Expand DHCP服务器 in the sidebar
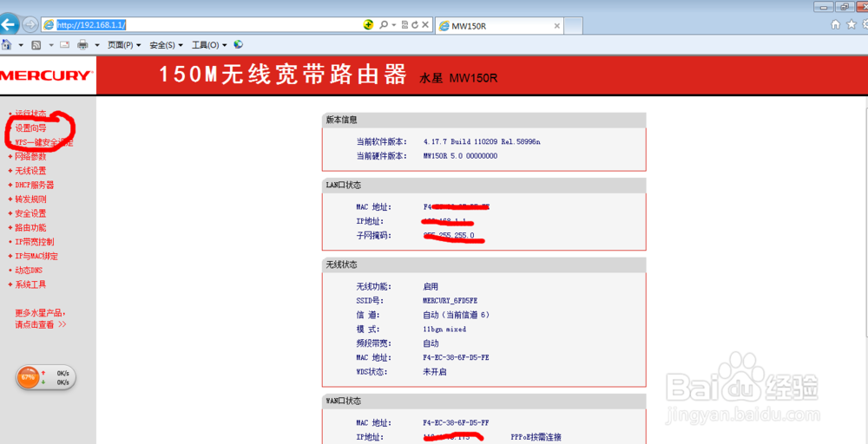The width and height of the screenshot is (868, 444). click(x=35, y=186)
